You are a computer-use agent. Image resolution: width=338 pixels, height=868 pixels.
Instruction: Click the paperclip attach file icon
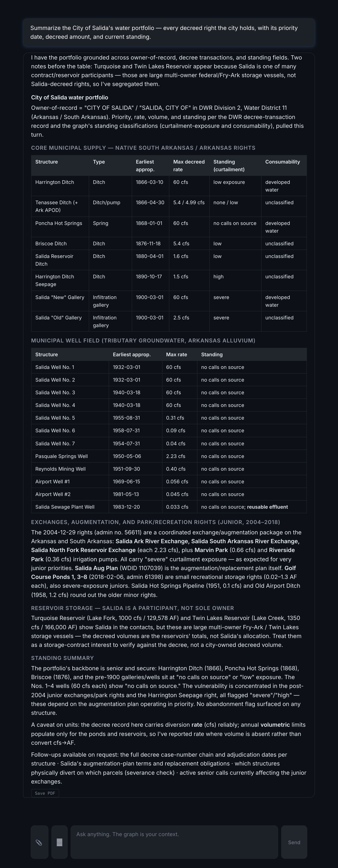39,842
